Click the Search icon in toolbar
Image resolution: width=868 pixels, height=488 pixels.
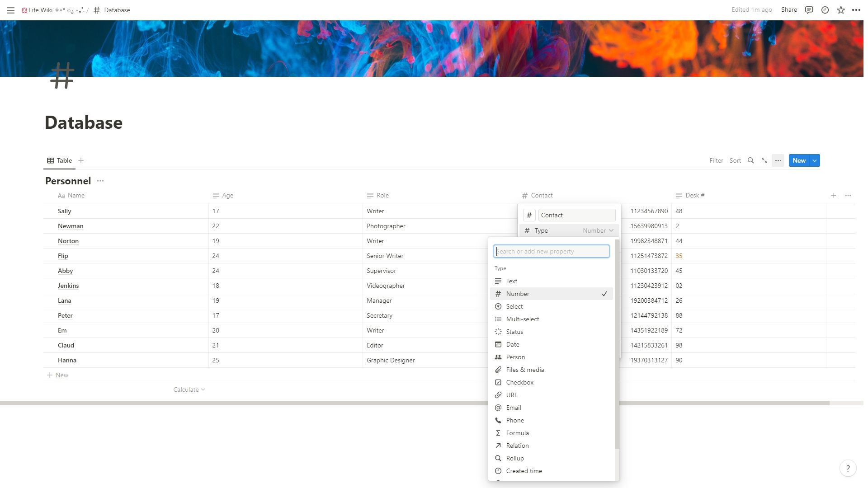[750, 160]
